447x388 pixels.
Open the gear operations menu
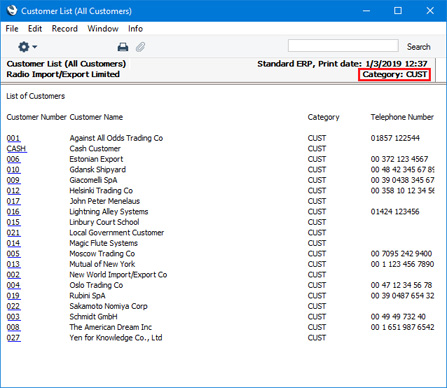point(27,47)
